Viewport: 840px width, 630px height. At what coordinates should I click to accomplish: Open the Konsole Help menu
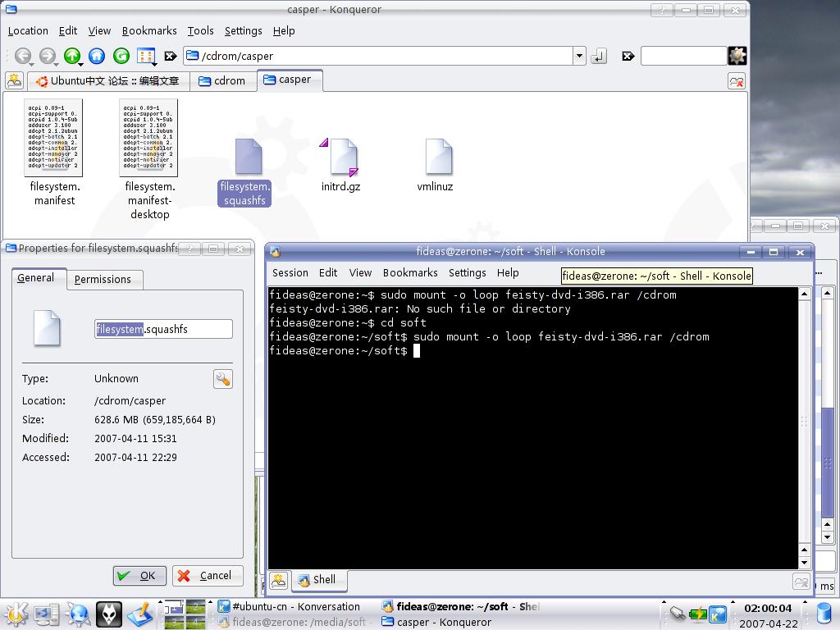(508, 273)
